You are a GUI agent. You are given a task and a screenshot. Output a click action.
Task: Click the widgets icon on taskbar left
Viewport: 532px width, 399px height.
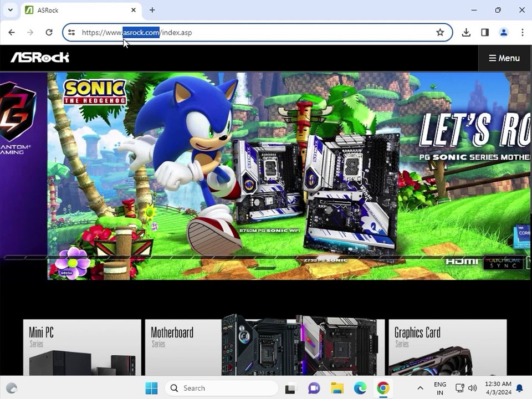tap(12, 388)
